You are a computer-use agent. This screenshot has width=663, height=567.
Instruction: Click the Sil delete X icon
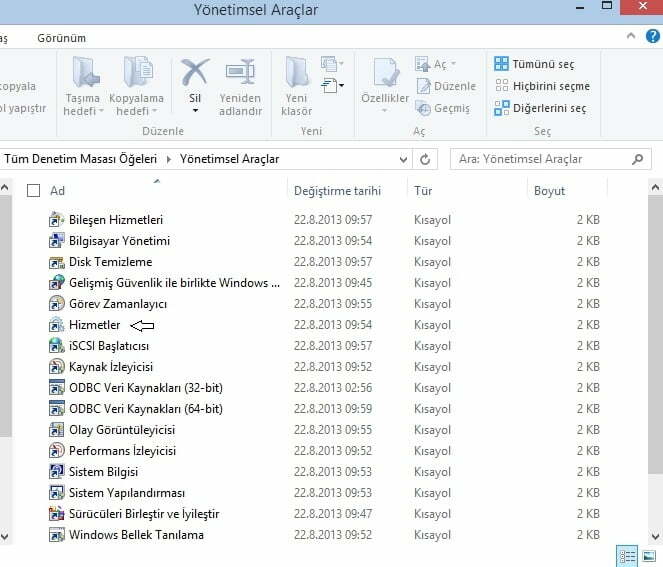(x=195, y=72)
